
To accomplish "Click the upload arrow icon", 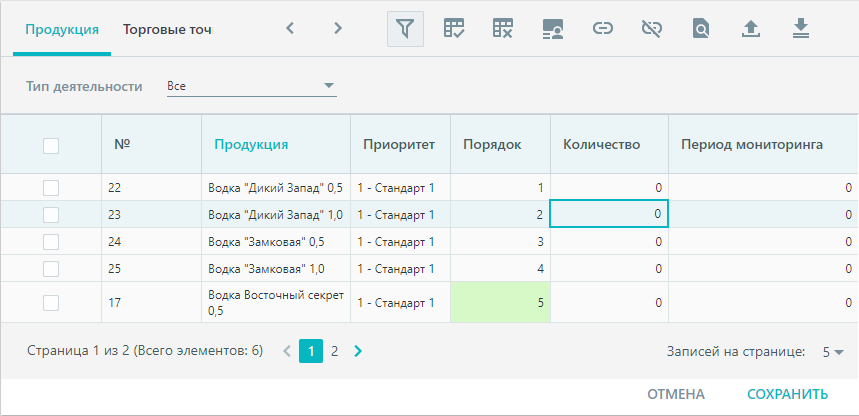I will (751, 29).
